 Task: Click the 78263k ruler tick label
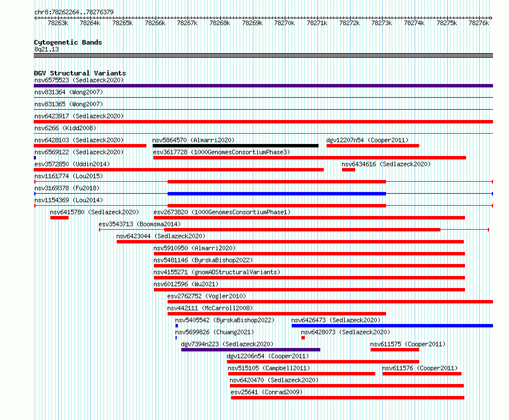point(58,23)
